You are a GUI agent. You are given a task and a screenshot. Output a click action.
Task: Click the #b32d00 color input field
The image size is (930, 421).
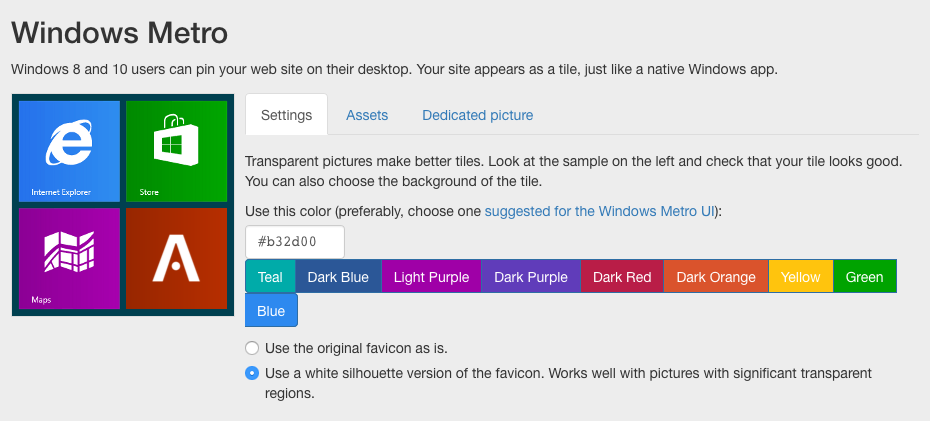(295, 242)
